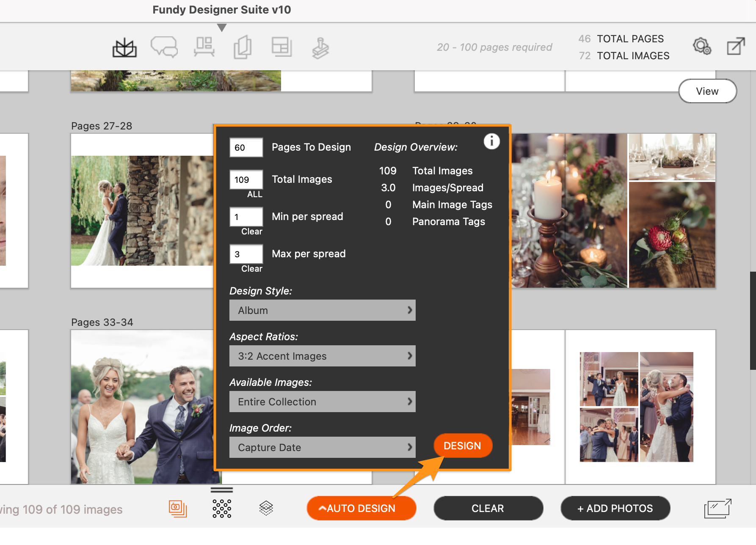Select the wine glasses table photo

(x=672, y=157)
